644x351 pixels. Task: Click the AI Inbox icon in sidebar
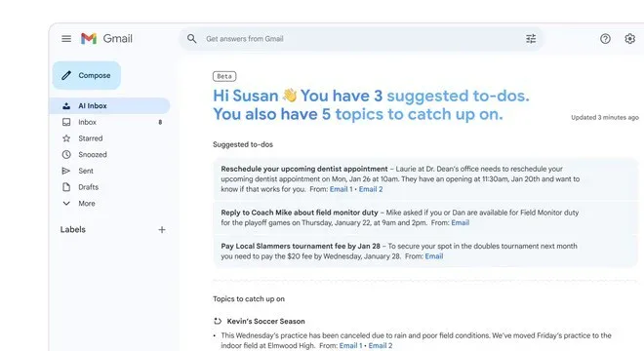66,106
